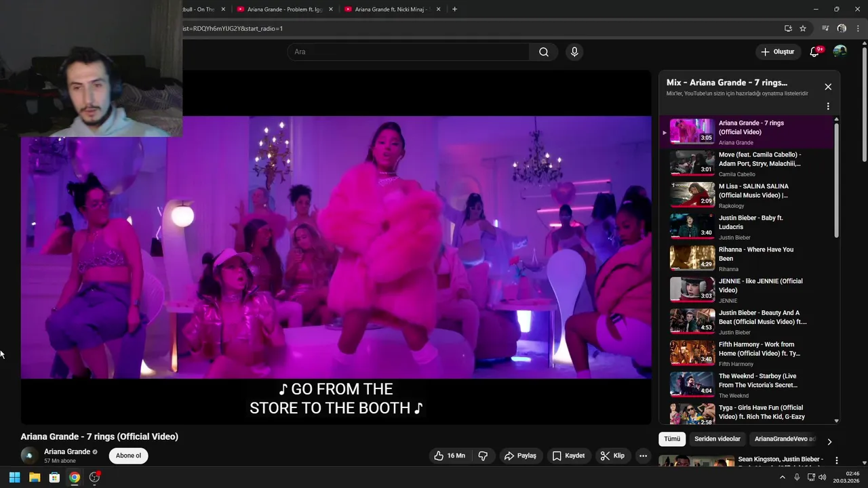Show hidden system tray icons

pos(782,477)
